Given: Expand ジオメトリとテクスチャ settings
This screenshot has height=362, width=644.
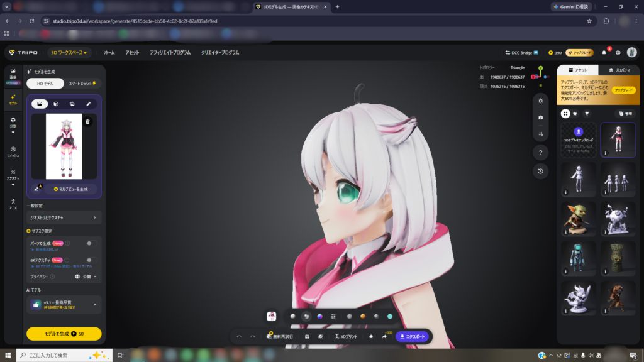Looking at the screenshot, I should click(x=64, y=217).
